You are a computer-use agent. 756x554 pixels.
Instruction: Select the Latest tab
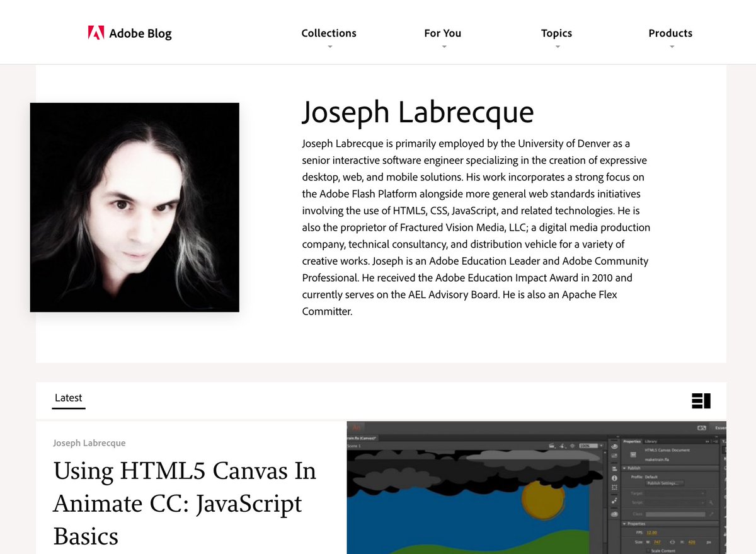coord(69,398)
